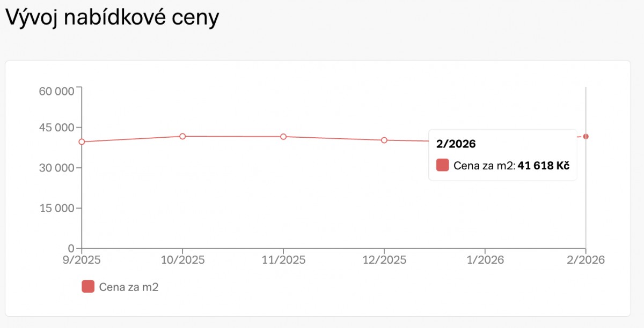Toggle the 'Cena za m2' legend label
644x328 pixels.
pyautogui.click(x=129, y=287)
